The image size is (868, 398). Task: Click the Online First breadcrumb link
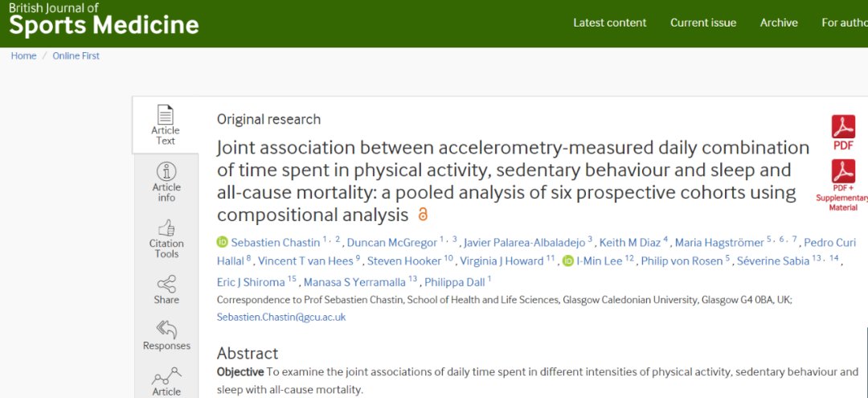[x=76, y=56]
